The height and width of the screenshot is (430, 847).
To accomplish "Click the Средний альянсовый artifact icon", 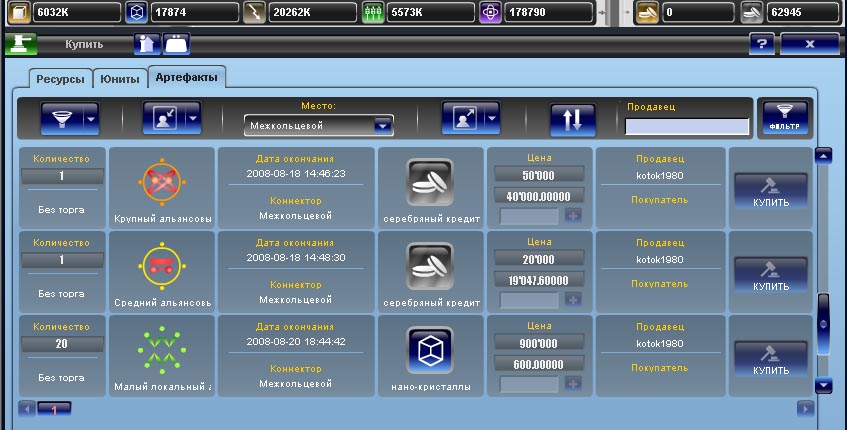I will (161, 266).
